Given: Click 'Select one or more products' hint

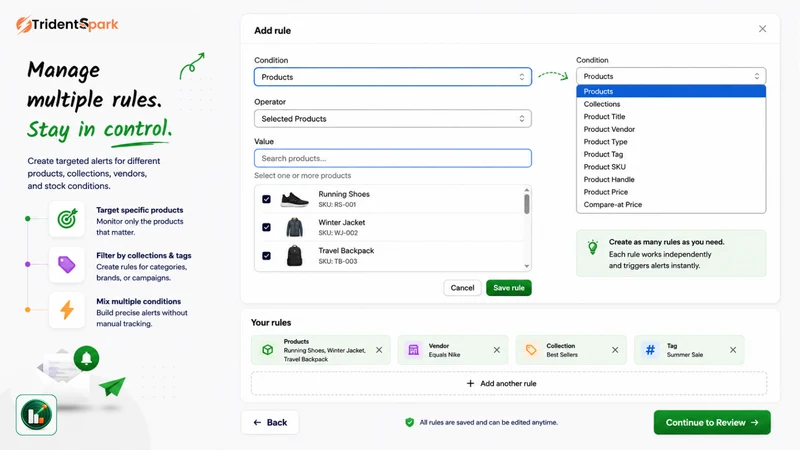Looking at the screenshot, I should pyautogui.click(x=303, y=176).
